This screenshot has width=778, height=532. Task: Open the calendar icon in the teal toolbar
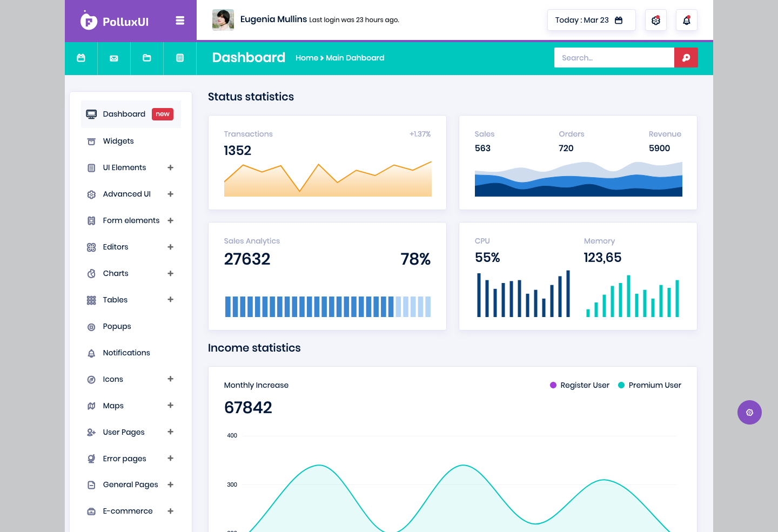point(81,58)
